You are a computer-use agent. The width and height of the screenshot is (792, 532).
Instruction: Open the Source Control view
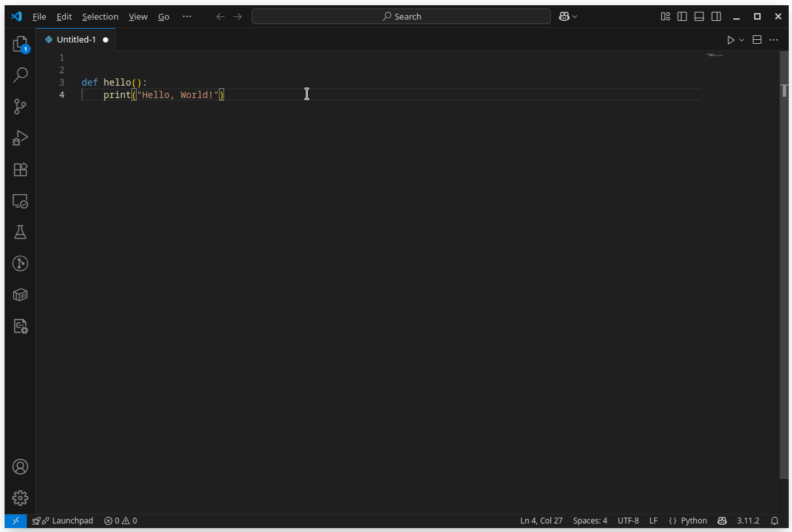click(x=20, y=107)
